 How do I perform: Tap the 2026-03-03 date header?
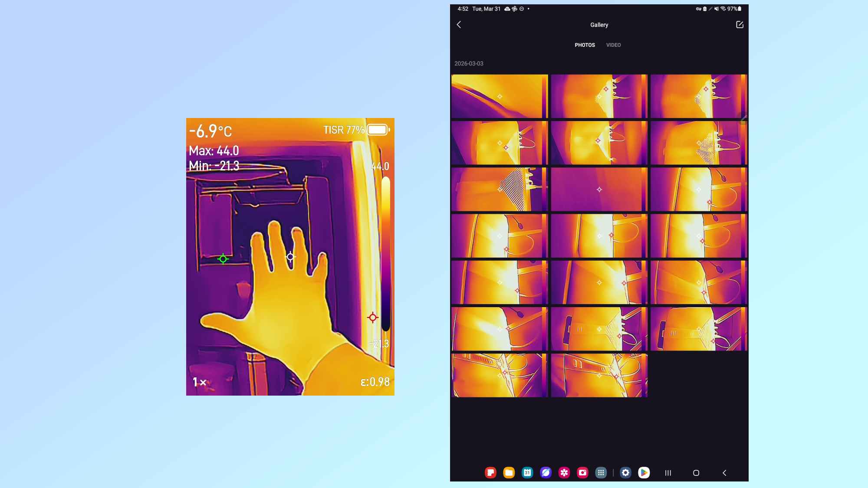click(469, 63)
